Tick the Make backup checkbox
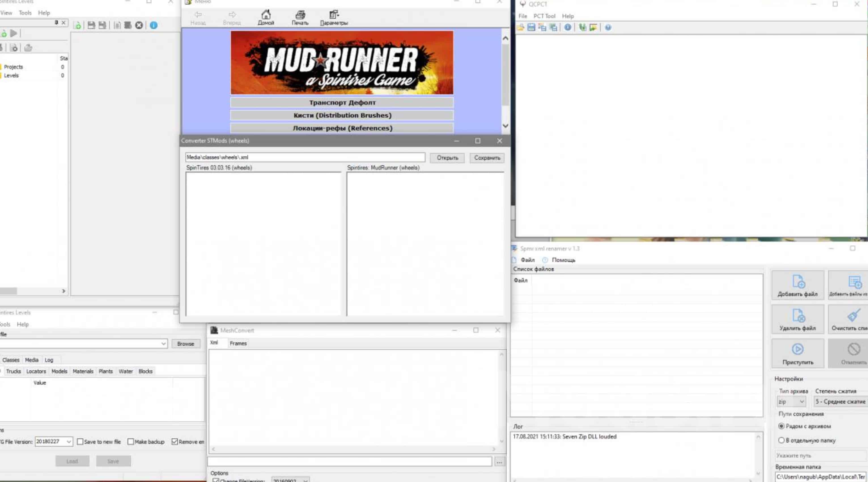Image resolution: width=868 pixels, height=482 pixels. click(x=131, y=441)
